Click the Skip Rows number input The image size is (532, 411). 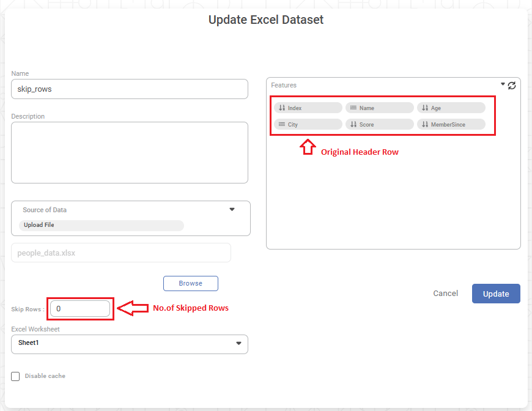coord(80,309)
